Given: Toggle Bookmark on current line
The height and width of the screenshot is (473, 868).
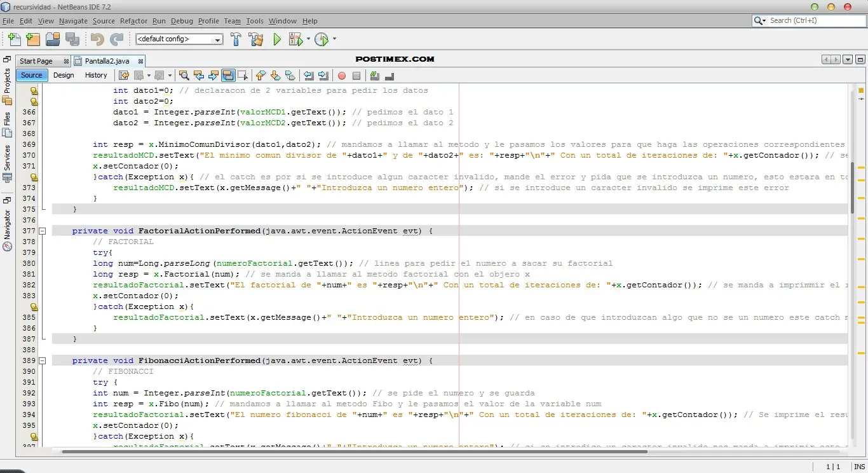Looking at the screenshot, I should click(x=290, y=75).
